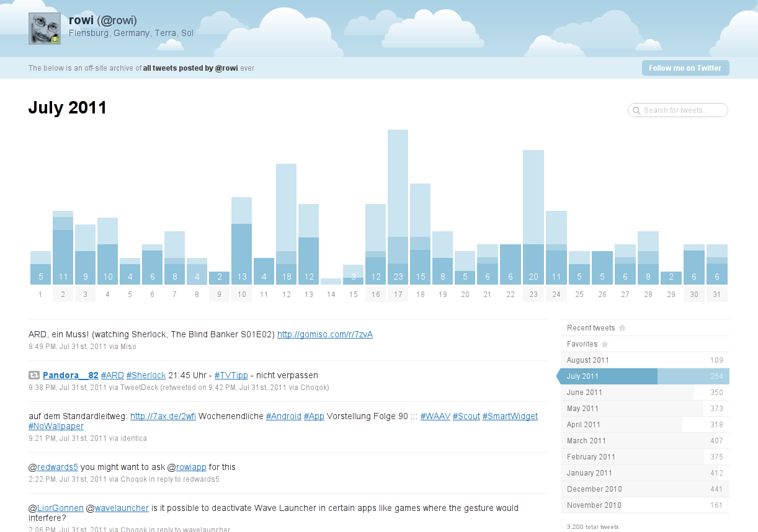Select June 2011 in month list
This screenshot has height=532, width=758.
click(584, 392)
